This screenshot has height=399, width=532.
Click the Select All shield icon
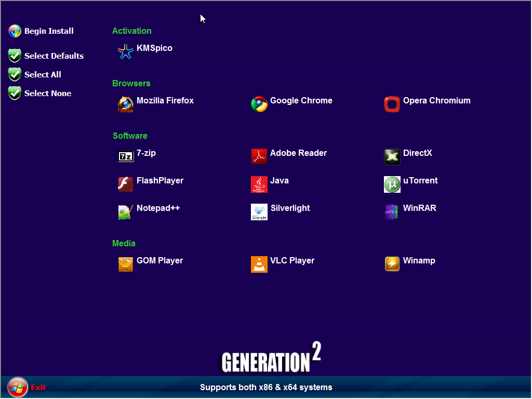coord(15,75)
